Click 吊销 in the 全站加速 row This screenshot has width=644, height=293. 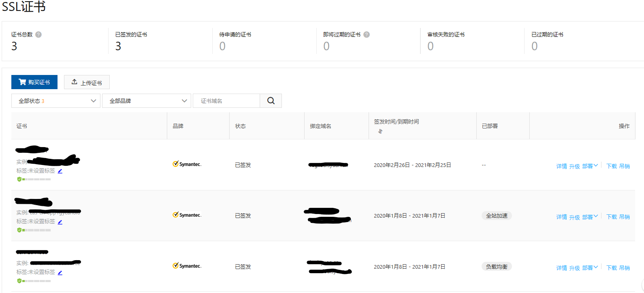(x=625, y=217)
